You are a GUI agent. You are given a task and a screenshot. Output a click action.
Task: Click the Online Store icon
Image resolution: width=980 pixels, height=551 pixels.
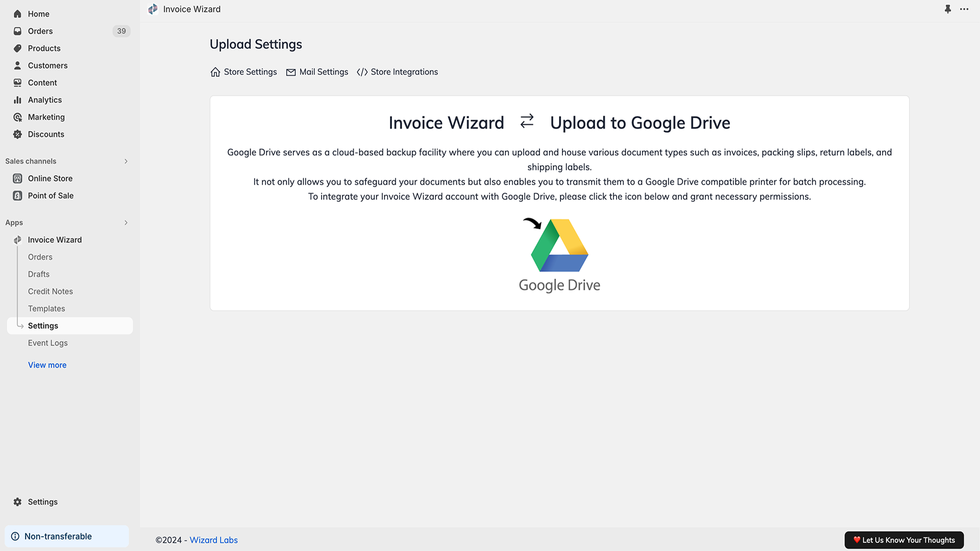(17, 179)
